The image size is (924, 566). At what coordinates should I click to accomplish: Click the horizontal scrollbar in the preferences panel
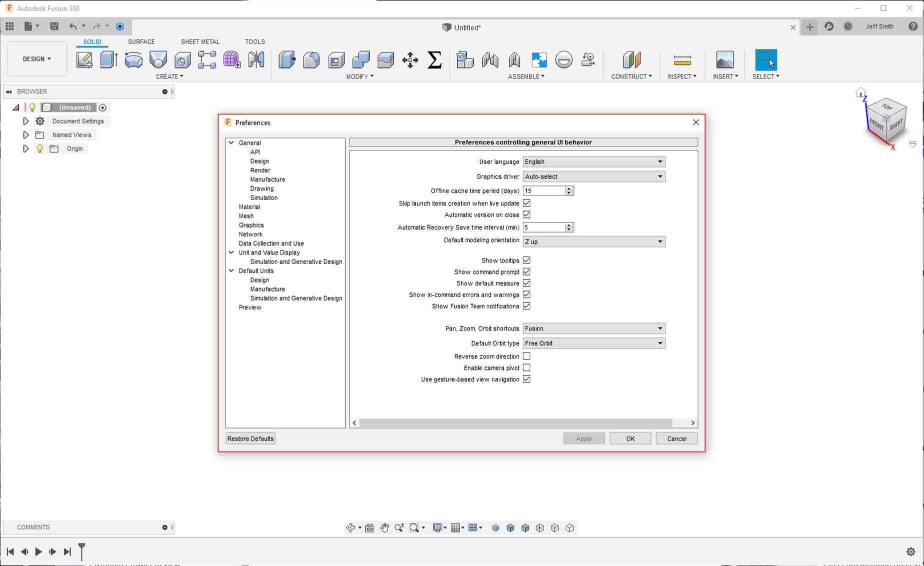point(515,423)
